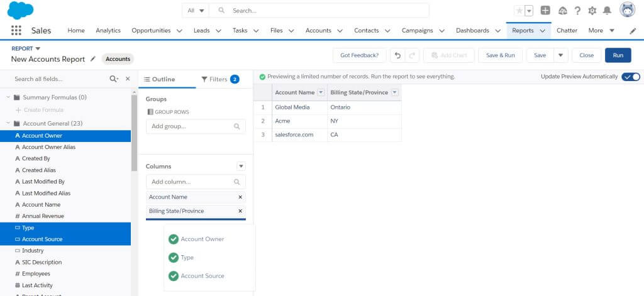Open the Save options dropdown arrow
Viewport: 644px width, 296px height.
click(x=560, y=55)
